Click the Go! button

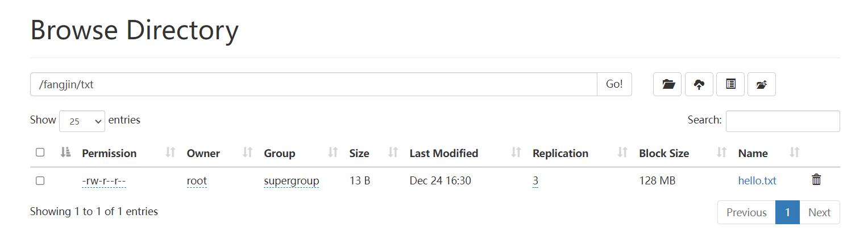pos(614,84)
